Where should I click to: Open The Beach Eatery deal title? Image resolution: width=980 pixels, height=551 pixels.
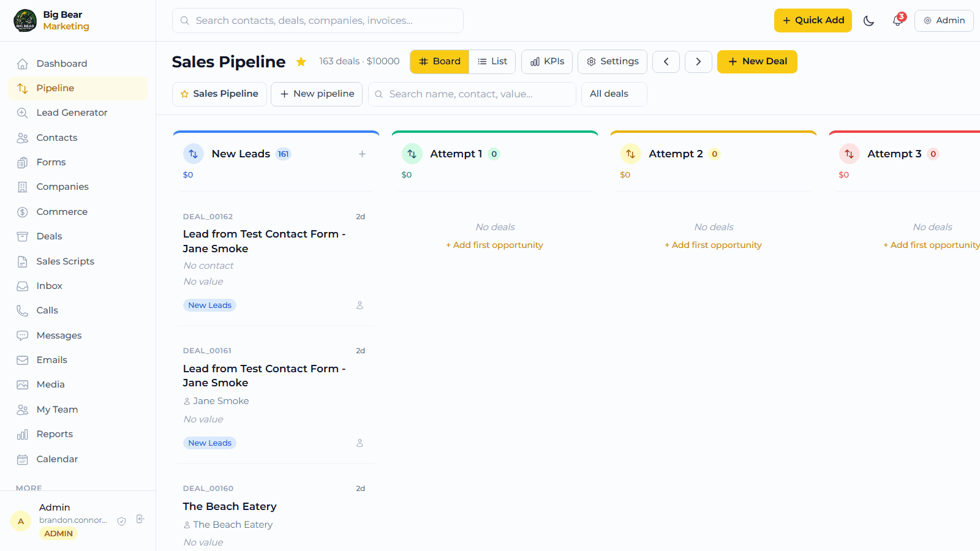coord(230,506)
